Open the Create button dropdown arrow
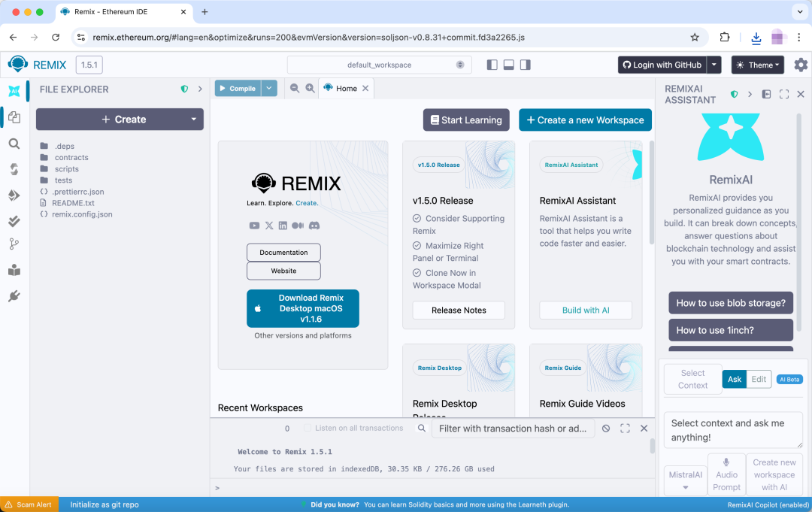The height and width of the screenshot is (512, 812). [194, 119]
